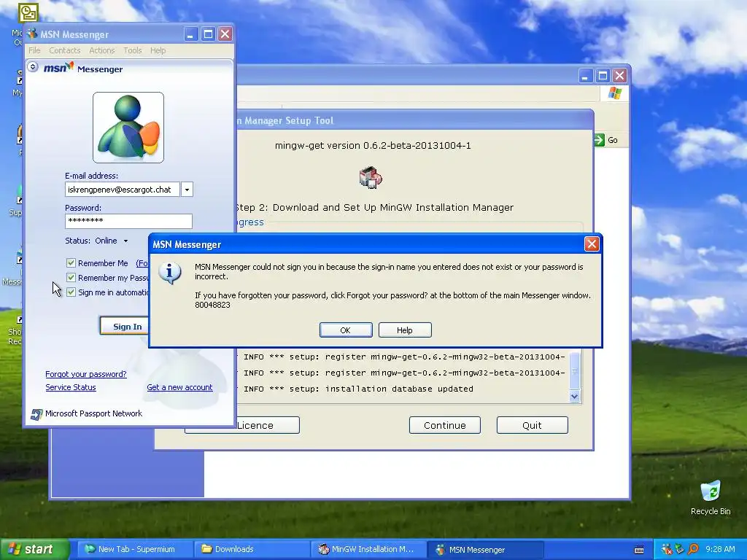
Task: Click the log scrollbar thumb in MinGW setup
Action: pos(575,371)
